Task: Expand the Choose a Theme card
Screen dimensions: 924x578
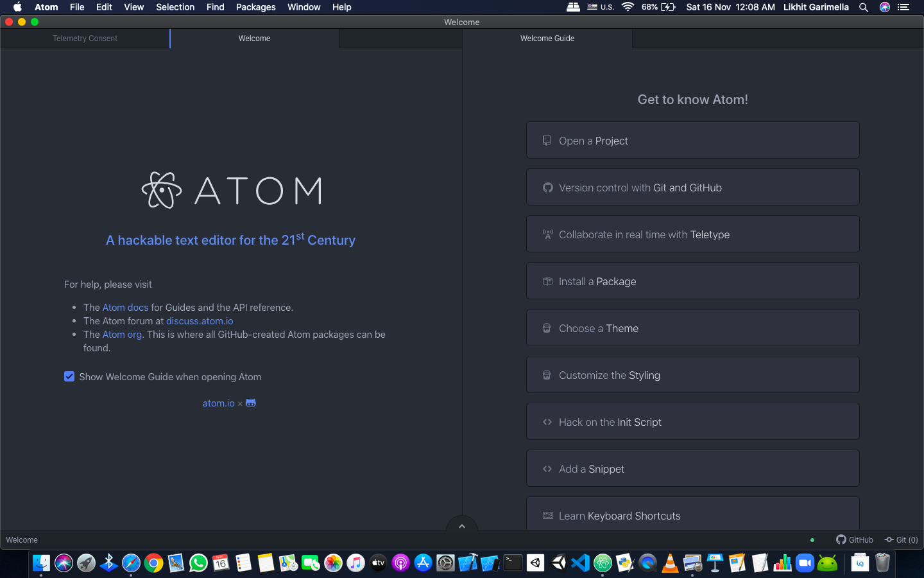Action: [692, 328]
